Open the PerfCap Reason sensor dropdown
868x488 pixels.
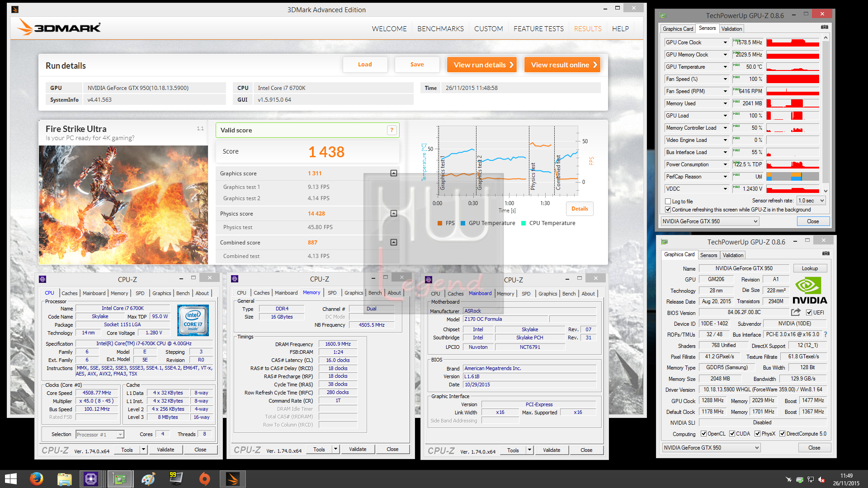pyautogui.click(x=725, y=177)
